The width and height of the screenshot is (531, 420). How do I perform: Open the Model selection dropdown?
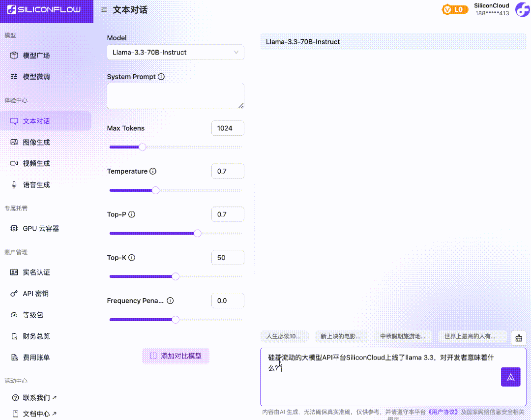[176, 52]
